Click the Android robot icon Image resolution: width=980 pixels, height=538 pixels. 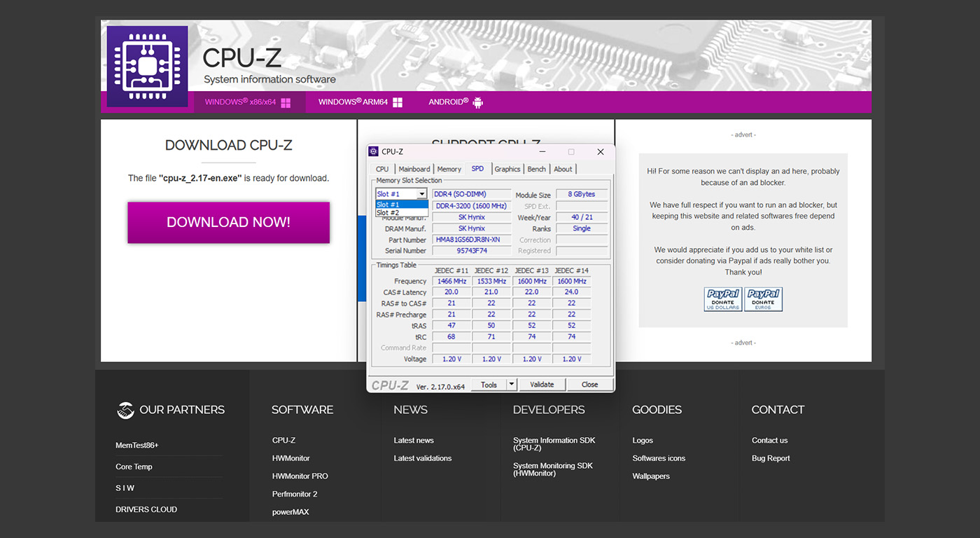click(478, 102)
